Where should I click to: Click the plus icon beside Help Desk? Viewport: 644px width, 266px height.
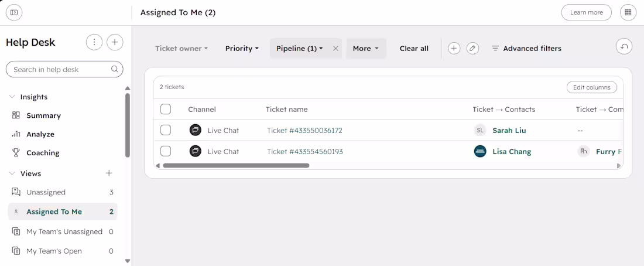115,42
